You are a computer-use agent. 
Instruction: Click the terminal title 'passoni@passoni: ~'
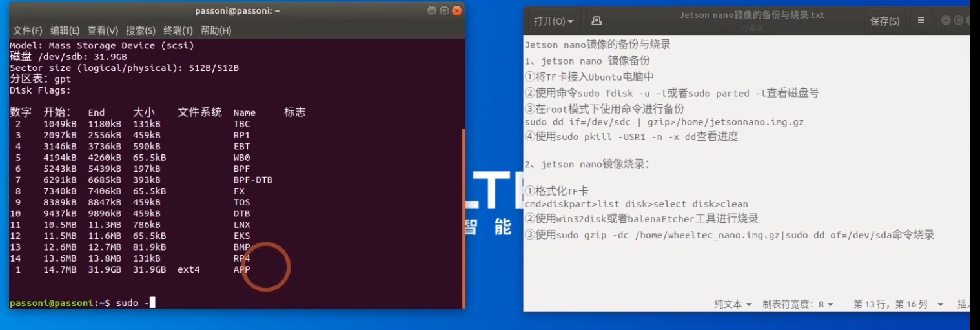point(237,11)
